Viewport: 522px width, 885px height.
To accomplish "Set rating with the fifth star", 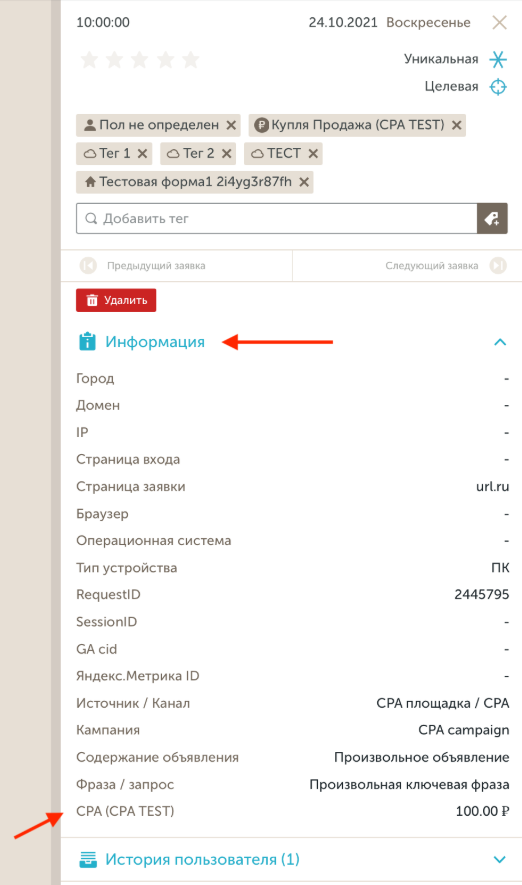I will click(x=191, y=60).
